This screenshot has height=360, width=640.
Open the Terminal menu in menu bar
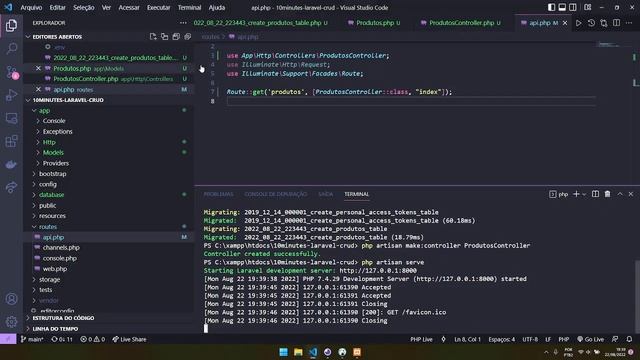[189, 7]
